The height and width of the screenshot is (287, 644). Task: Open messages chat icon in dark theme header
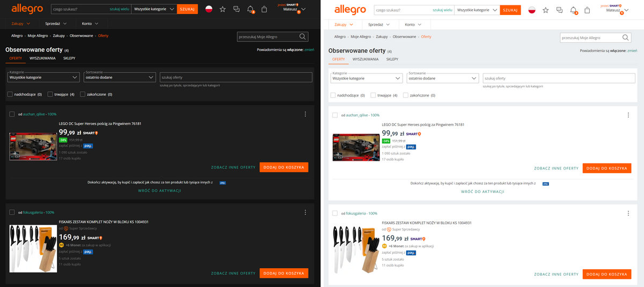(x=236, y=10)
